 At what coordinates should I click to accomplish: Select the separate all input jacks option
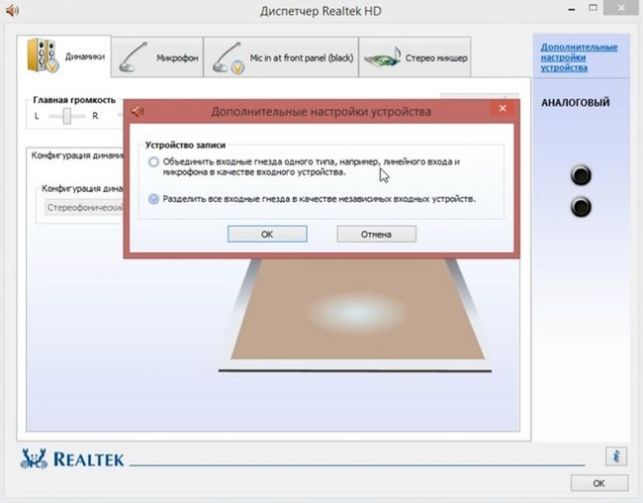tap(153, 199)
